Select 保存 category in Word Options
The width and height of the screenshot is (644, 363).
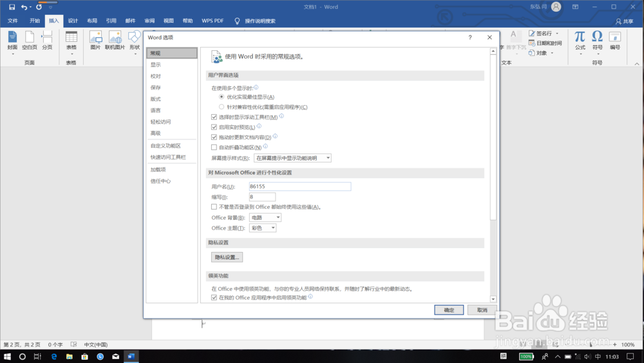tap(172, 88)
